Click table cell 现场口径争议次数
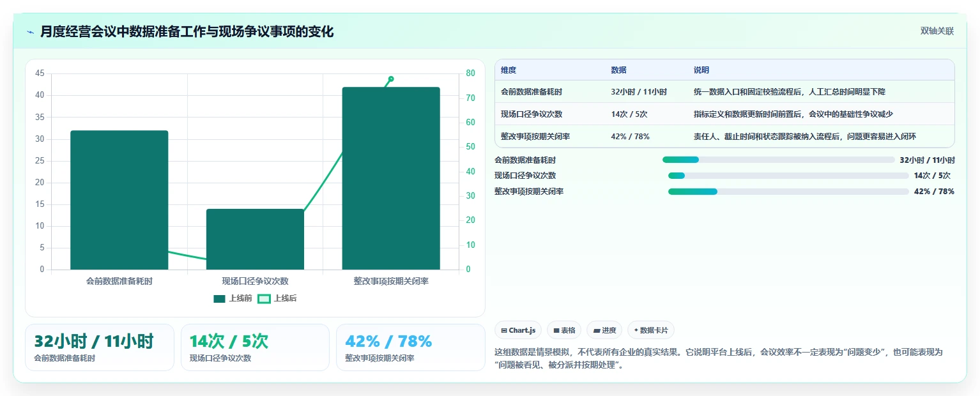The width and height of the screenshot is (980, 396). pyautogui.click(x=532, y=114)
